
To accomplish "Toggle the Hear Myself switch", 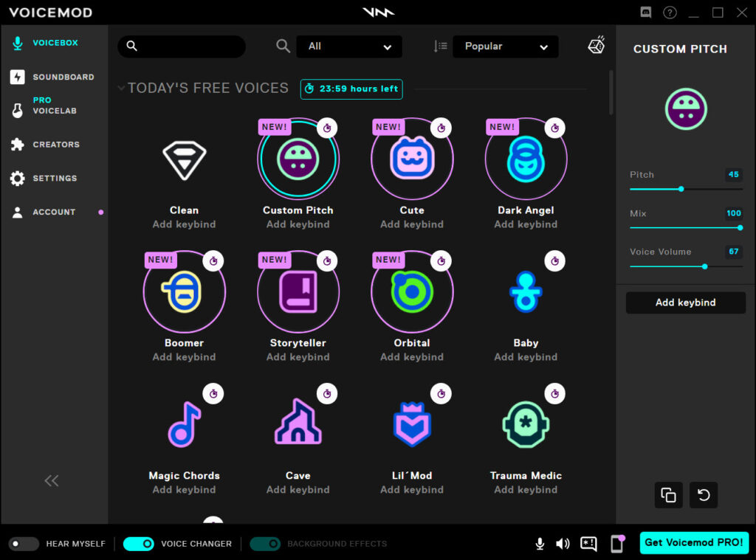I will 23,544.
